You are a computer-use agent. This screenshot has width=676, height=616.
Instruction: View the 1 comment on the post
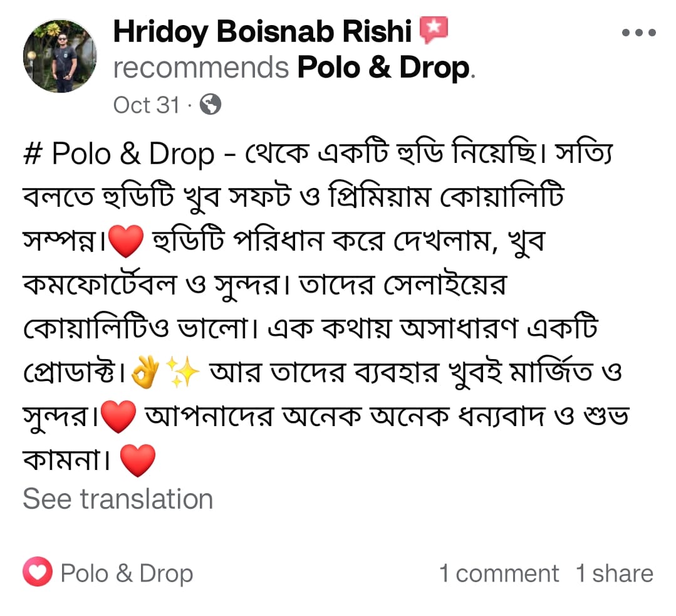coord(499,573)
